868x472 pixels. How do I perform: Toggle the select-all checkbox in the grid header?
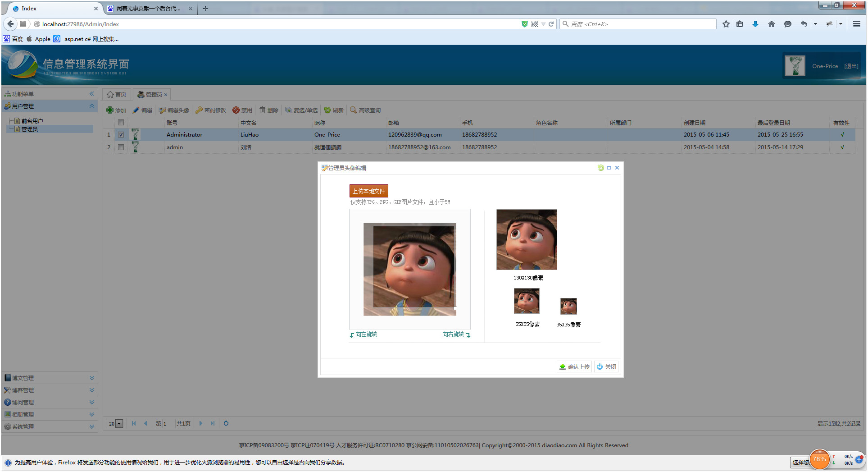coord(121,122)
